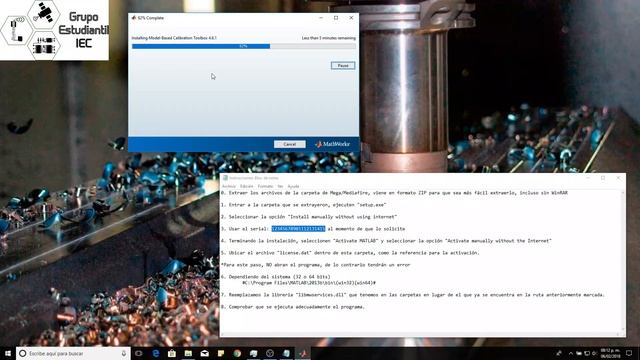Open Formato menu in Notepad
The image size is (640, 360).
pyautogui.click(x=265, y=186)
